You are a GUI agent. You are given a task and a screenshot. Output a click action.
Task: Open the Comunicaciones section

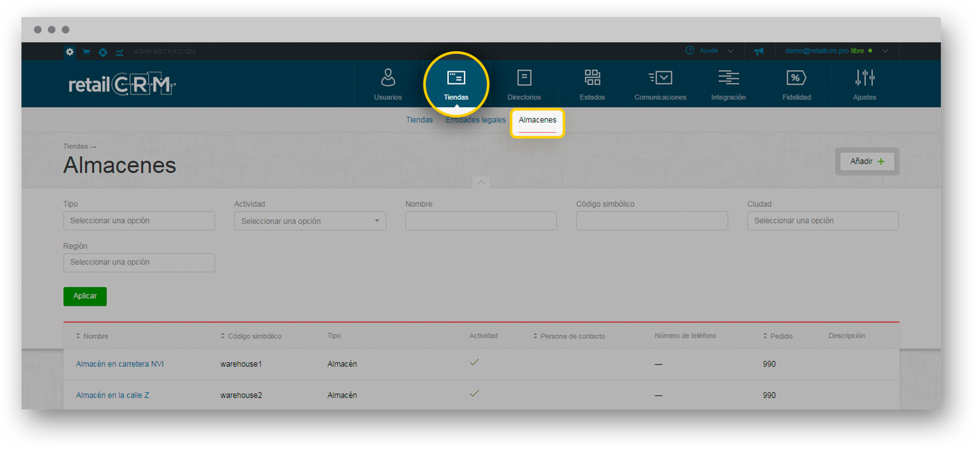660,84
